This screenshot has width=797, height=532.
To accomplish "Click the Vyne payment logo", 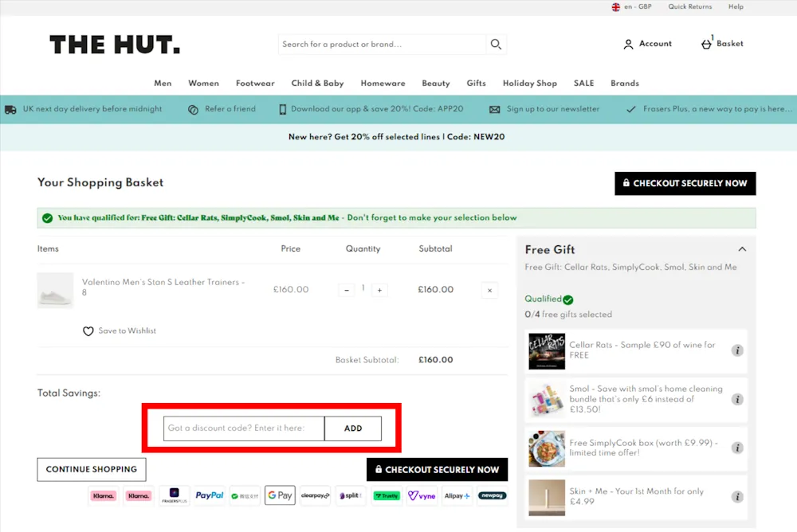I will click(x=422, y=495).
